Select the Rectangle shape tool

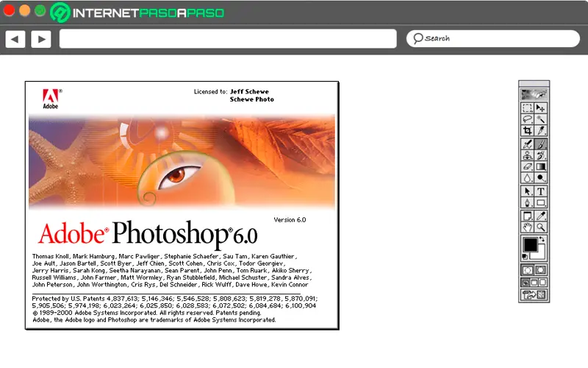pos(540,203)
